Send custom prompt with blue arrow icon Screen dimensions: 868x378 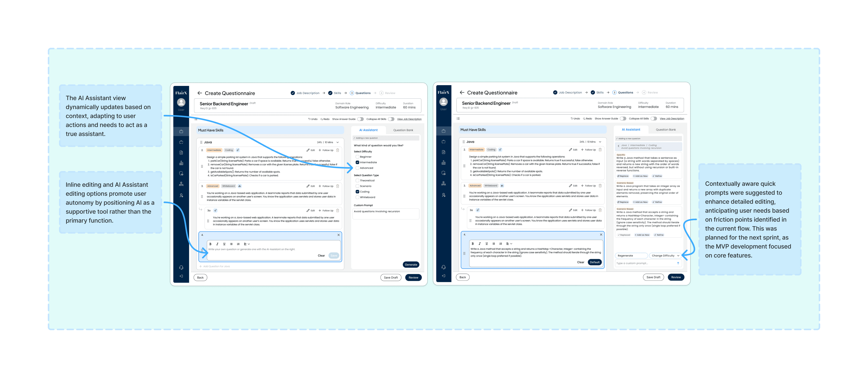coord(678,263)
